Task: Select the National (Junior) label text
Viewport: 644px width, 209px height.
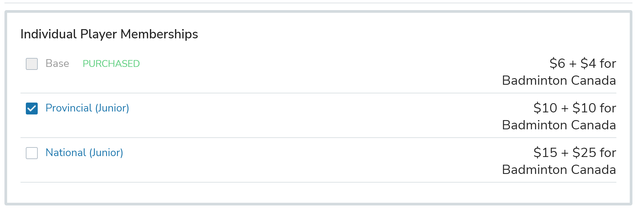Action: click(x=84, y=153)
